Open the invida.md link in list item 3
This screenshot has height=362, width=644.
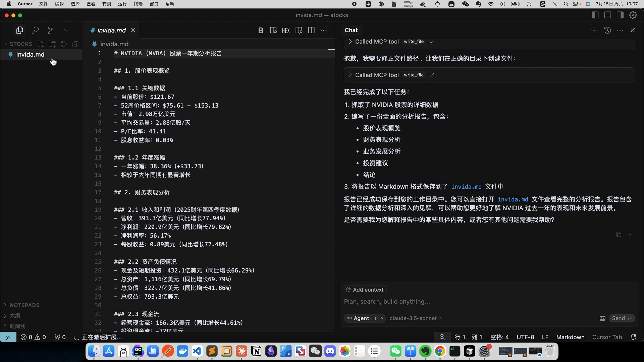click(466, 187)
